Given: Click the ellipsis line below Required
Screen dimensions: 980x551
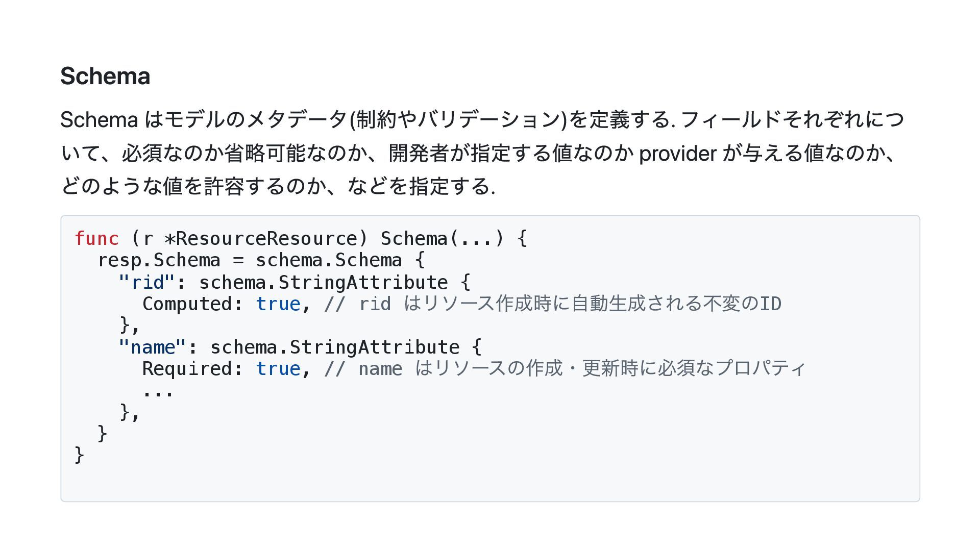Looking at the screenshot, I should point(158,392).
